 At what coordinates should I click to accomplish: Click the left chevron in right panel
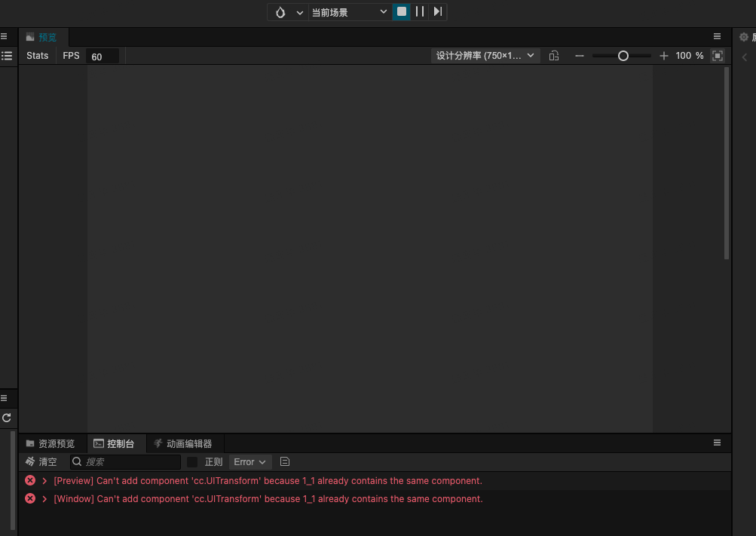(745, 57)
